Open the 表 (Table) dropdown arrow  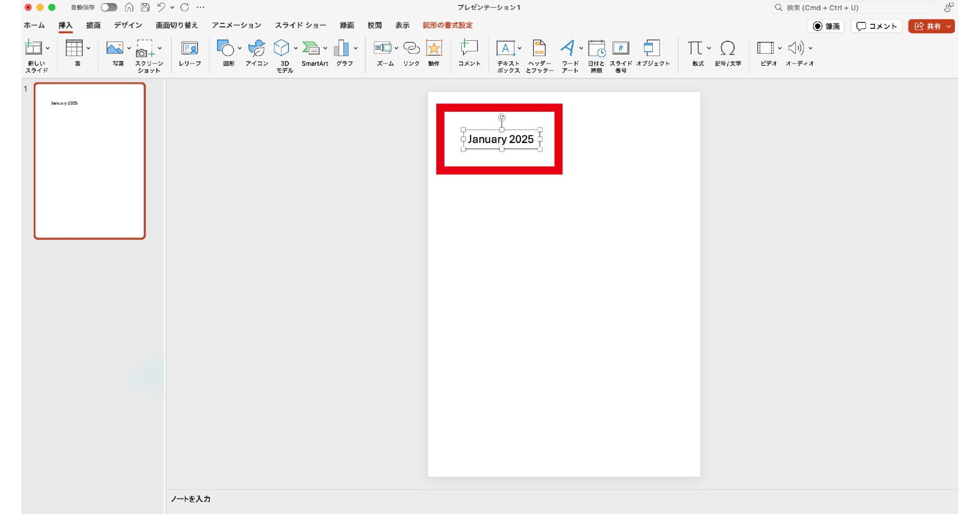88,48
